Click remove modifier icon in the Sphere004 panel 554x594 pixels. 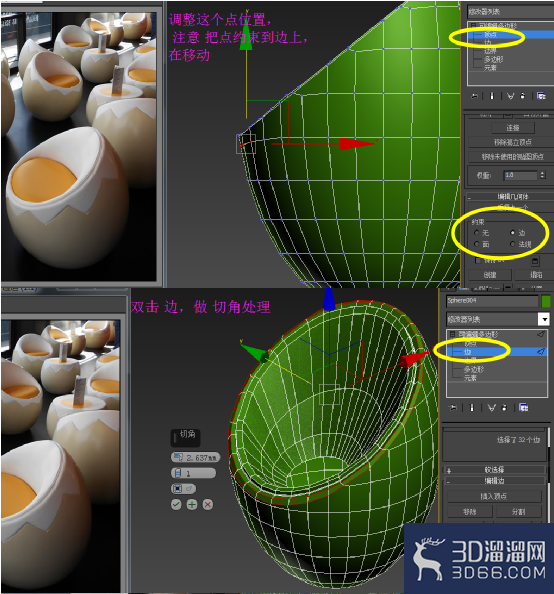coord(504,408)
